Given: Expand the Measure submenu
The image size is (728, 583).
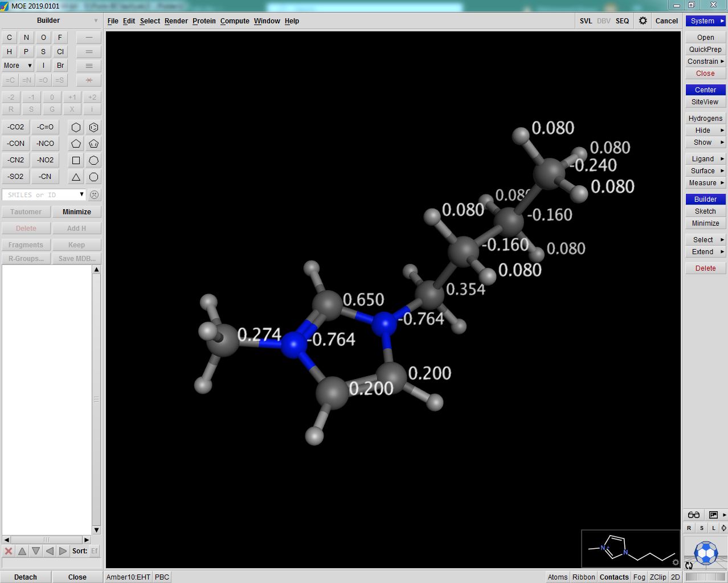Looking at the screenshot, I should [705, 183].
